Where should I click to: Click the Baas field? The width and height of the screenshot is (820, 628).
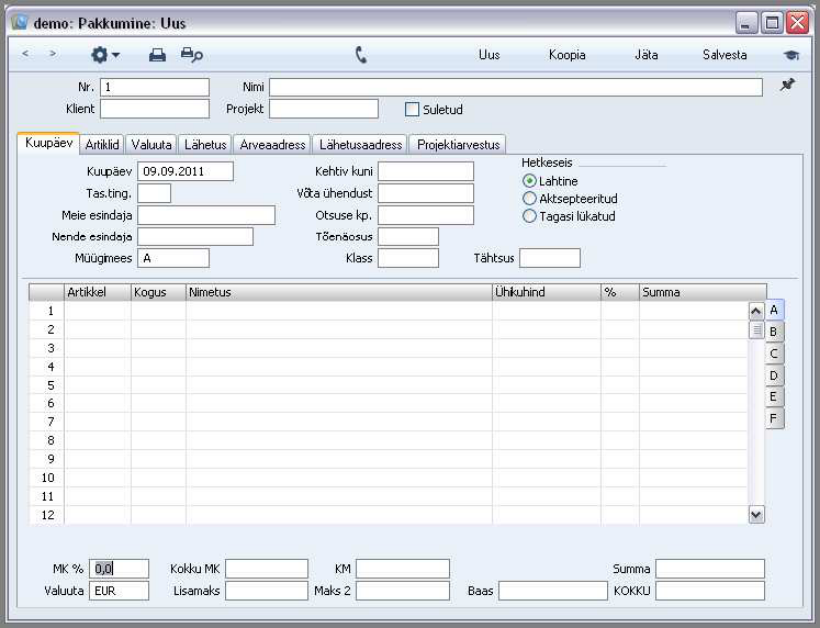553,591
